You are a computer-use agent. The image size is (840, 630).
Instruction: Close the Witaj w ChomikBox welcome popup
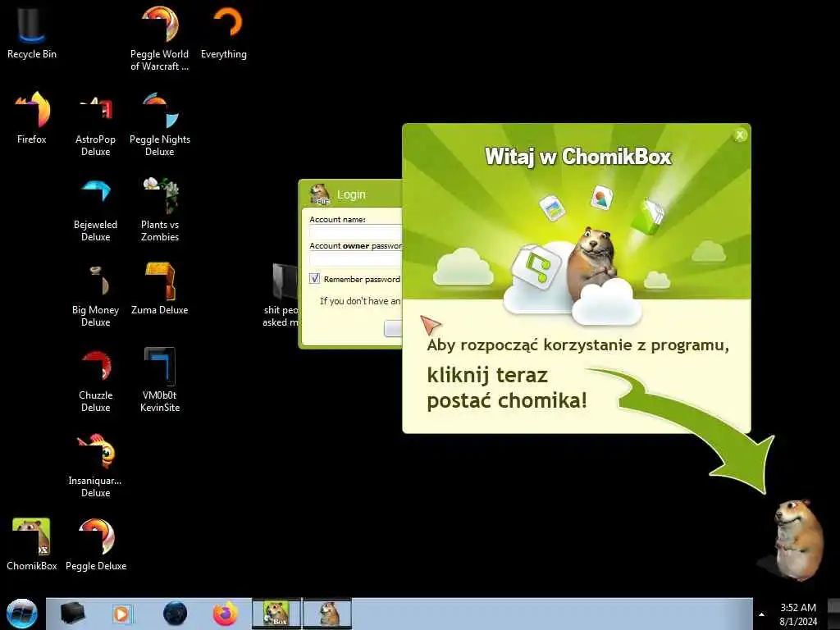tap(740, 135)
